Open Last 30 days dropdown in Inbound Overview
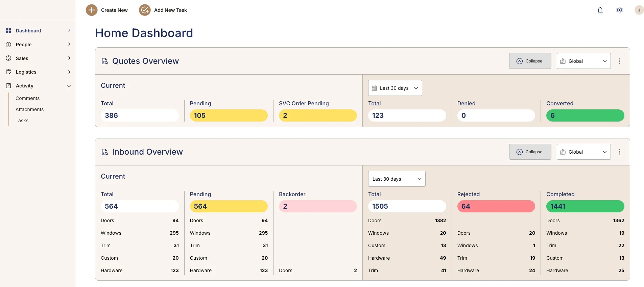 (x=396, y=179)
